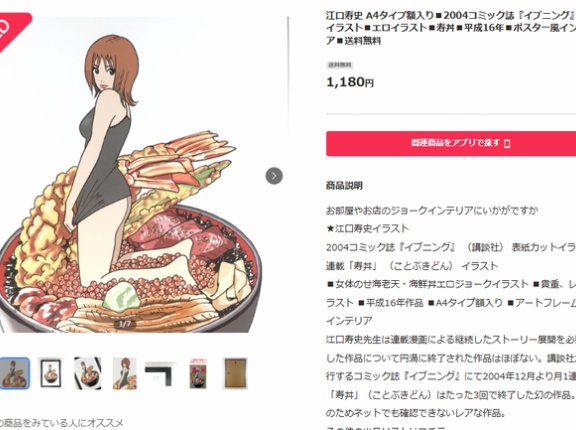Click the 1,180円 price text

350,82
